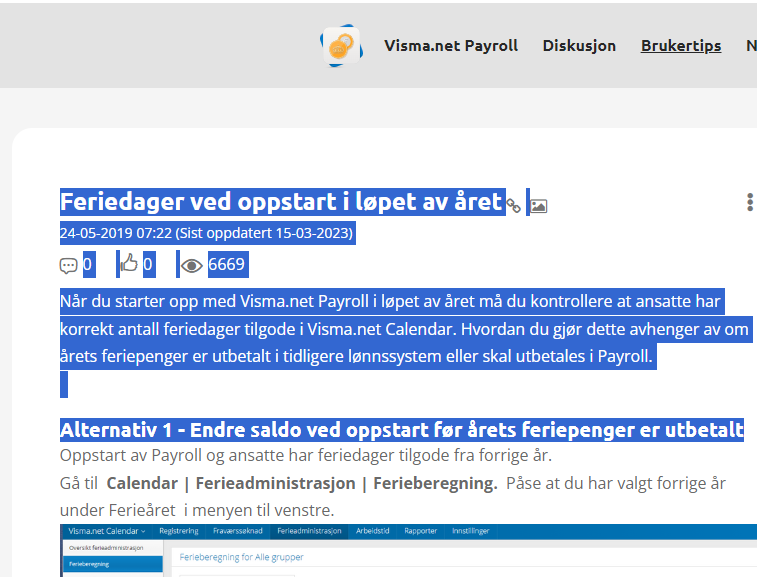This screenshot has width=757, height=577.
Task: Click the article title Feriedager ved oppstart
Action: point(281,202)
